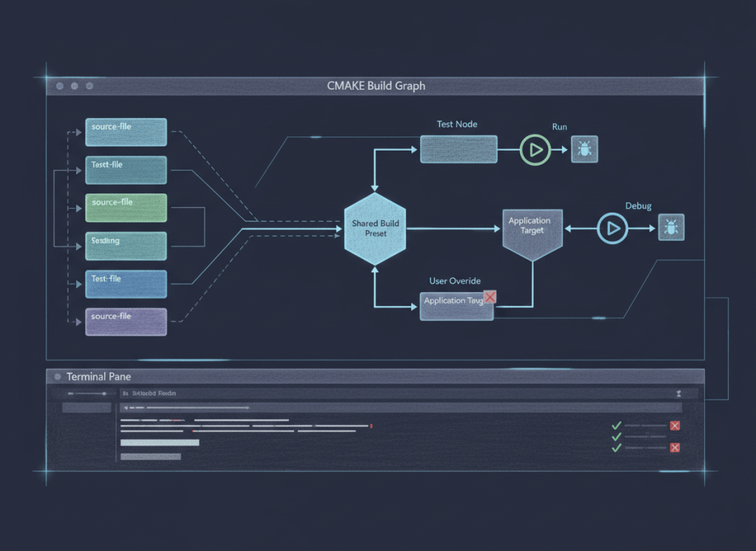The height and width of the screenshot is (551, 756).
Task: Select the topmost teal source-file node
Action: coord(126,132)
